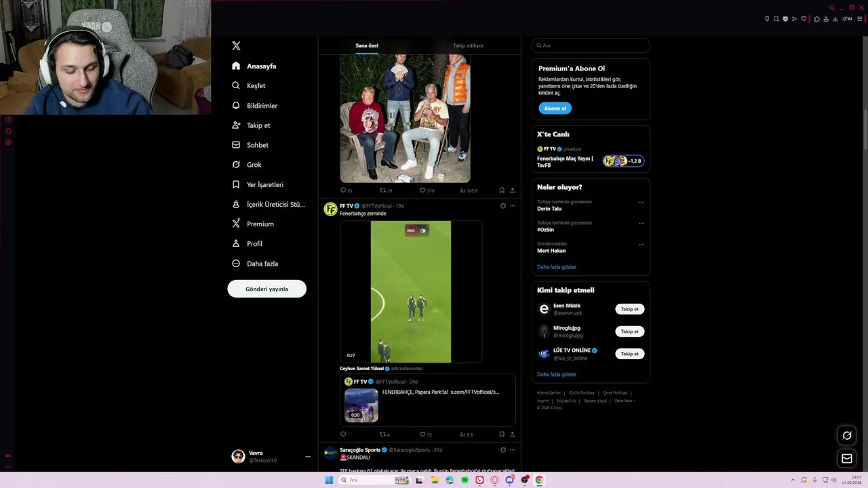
Task: Repost FF TV post with 4 reposts
Action: click(384, 434)
